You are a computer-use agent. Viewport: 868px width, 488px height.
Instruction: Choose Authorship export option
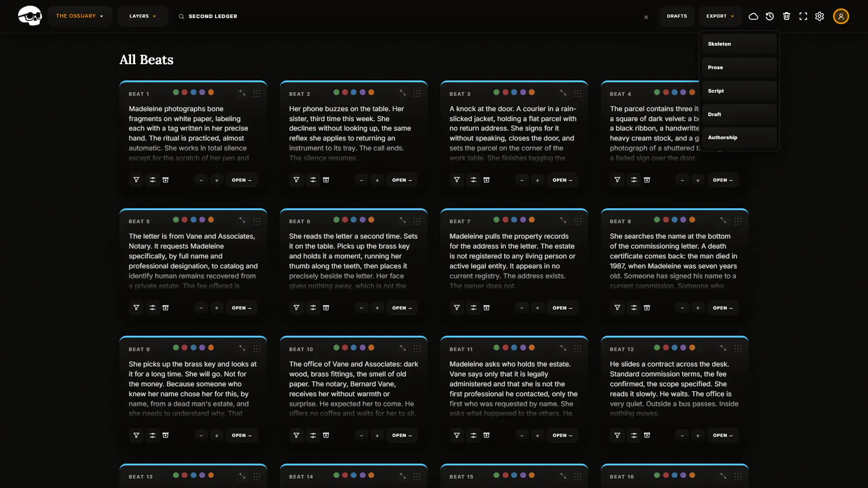[739, 137]
